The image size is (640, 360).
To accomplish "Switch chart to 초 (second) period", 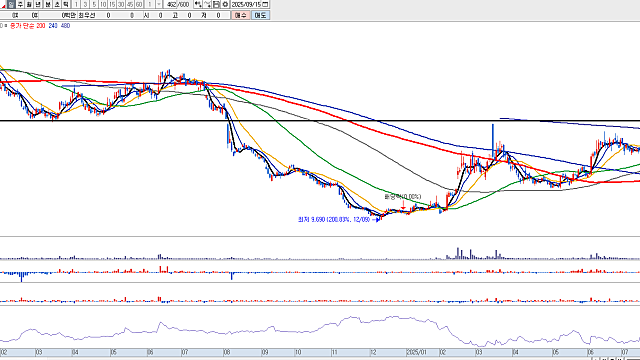I will tap(57, 4).
